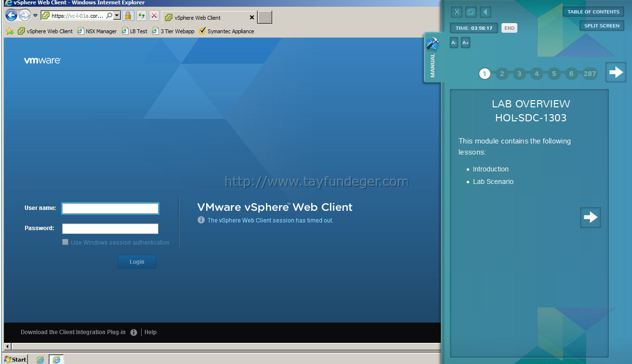Collapse the manual panel with left triangle
This screenshot has width=632, height=364.
(486, 12)
